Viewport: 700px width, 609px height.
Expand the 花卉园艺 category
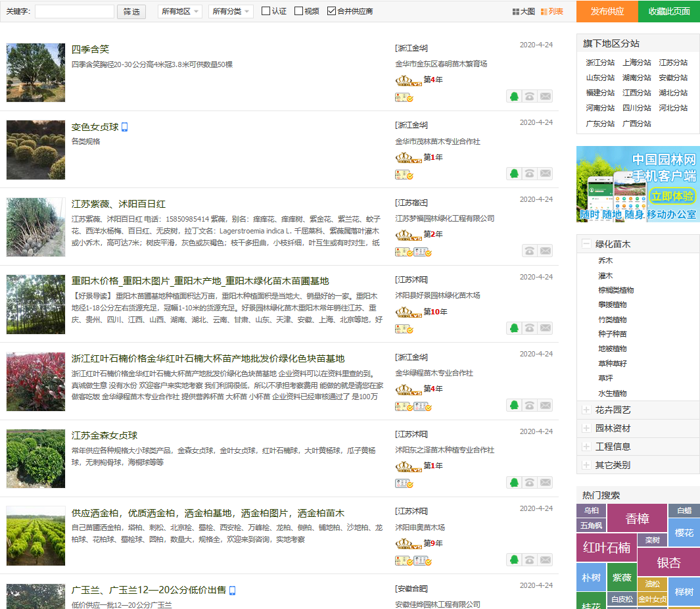click(586, 410)
